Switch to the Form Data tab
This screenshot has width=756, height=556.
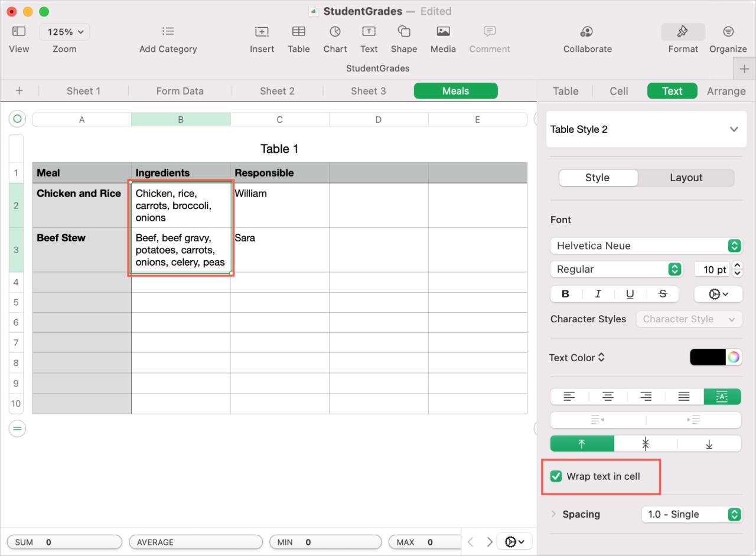click(x=180, y=91)
